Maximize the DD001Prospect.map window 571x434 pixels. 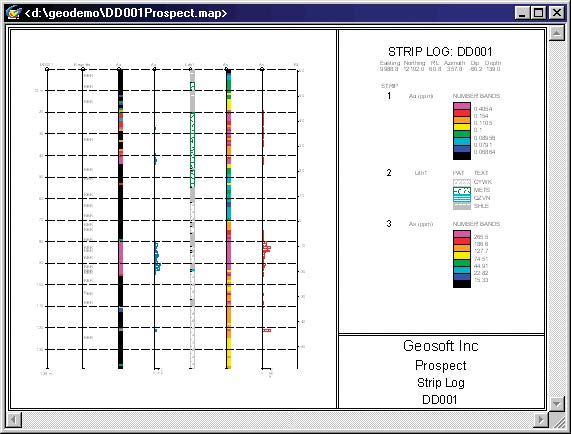[x=539, y=13]
